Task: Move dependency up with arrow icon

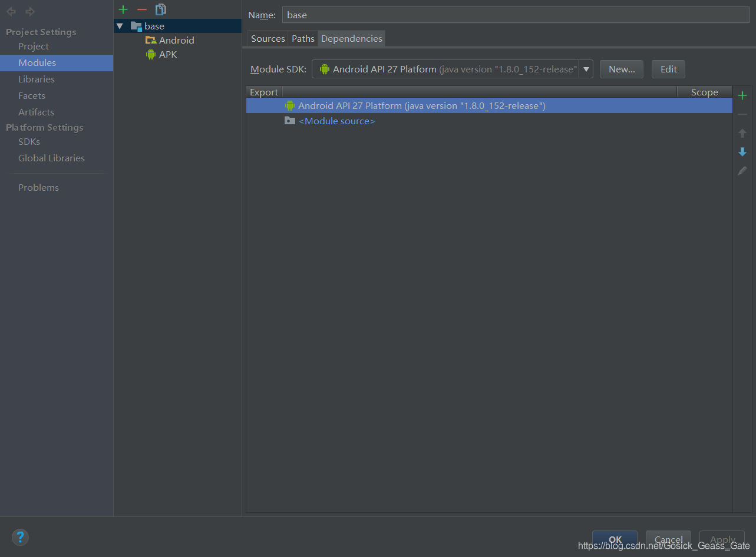Action: pos(742,133)
